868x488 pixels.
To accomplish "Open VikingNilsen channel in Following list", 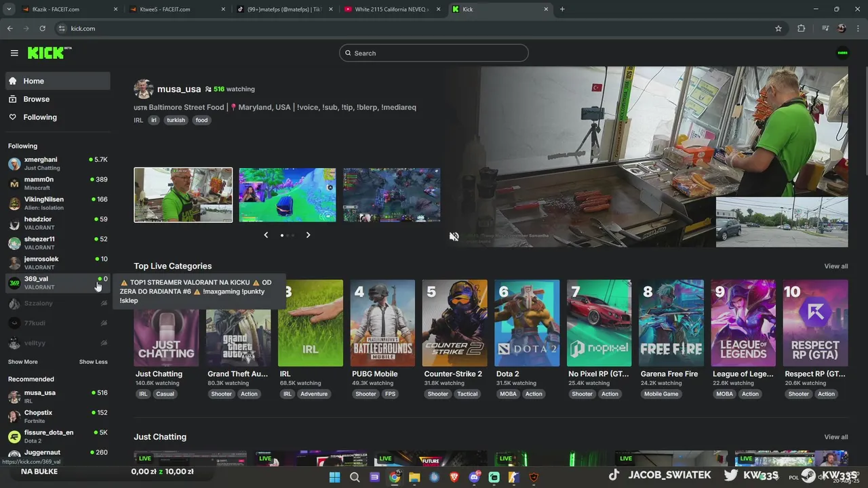I will (58, 203).
